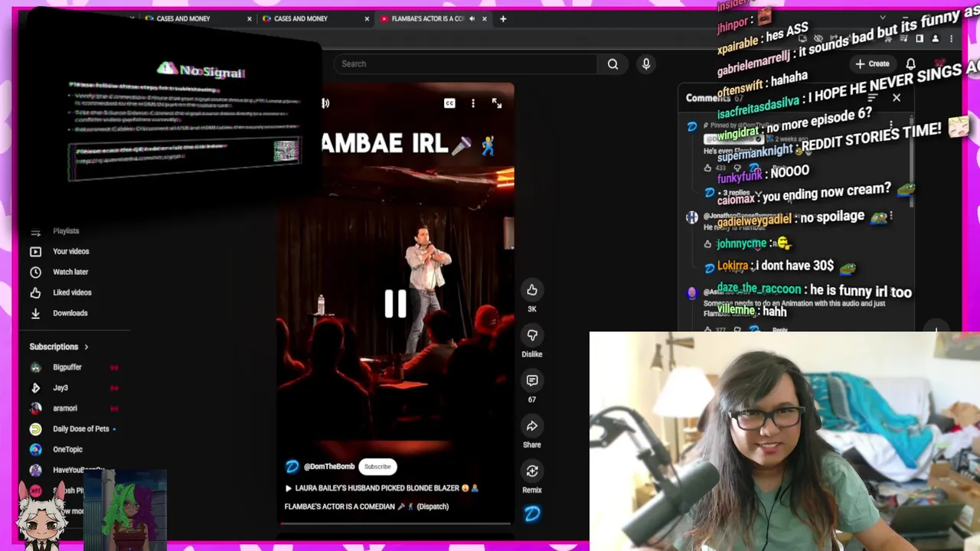
Task: Open linked video LAURA BAILEY'S HUSBAND PICKED BLONDE BLAZER
Action: pos(382,488)
